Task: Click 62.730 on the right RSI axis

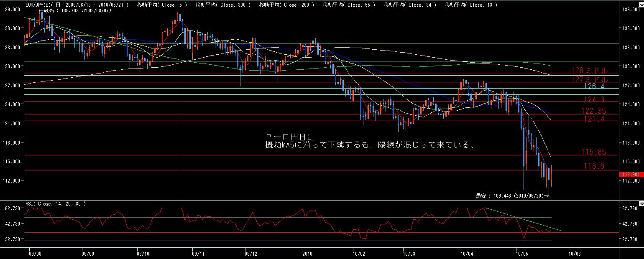Action: pyautogui.click(x=630, y=207)
